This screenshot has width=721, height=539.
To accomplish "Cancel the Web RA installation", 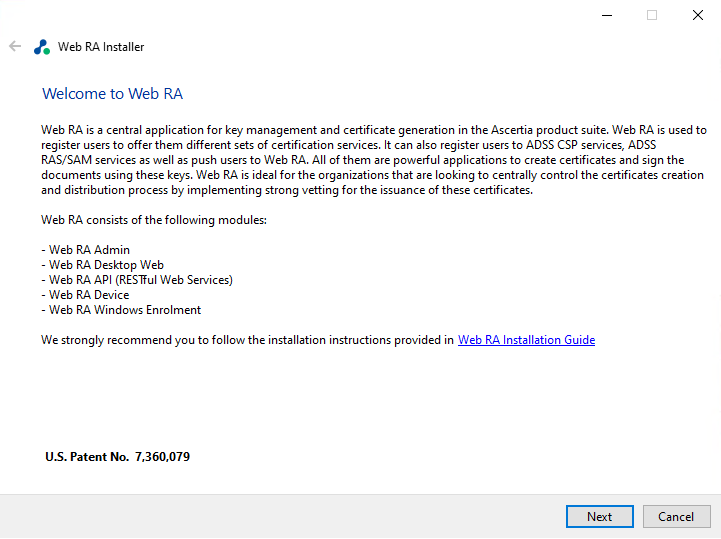I will (x=676, y=517).
